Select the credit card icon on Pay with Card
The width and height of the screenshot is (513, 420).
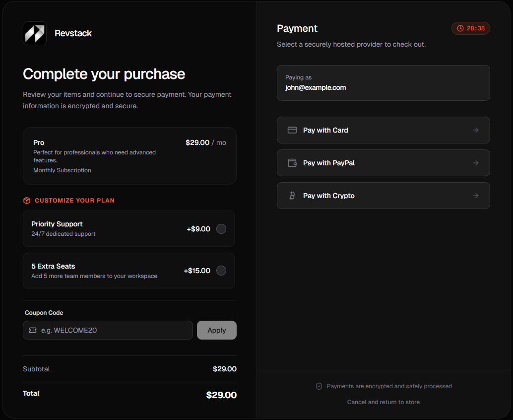[292, 130]
